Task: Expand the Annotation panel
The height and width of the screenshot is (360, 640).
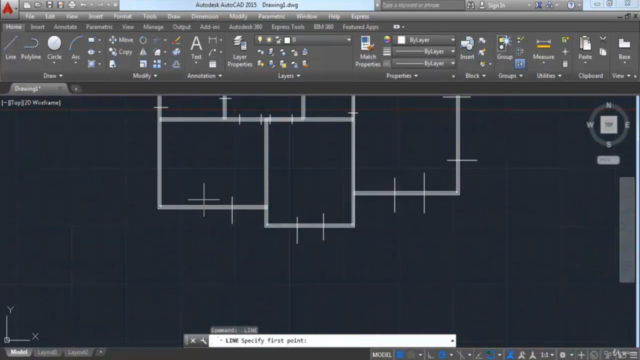Action: [204, 76]
